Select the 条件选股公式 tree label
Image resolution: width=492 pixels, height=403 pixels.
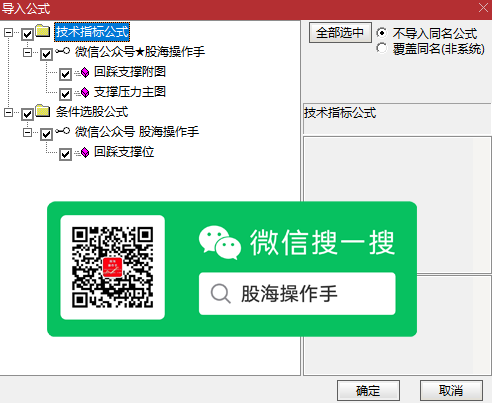92,112
